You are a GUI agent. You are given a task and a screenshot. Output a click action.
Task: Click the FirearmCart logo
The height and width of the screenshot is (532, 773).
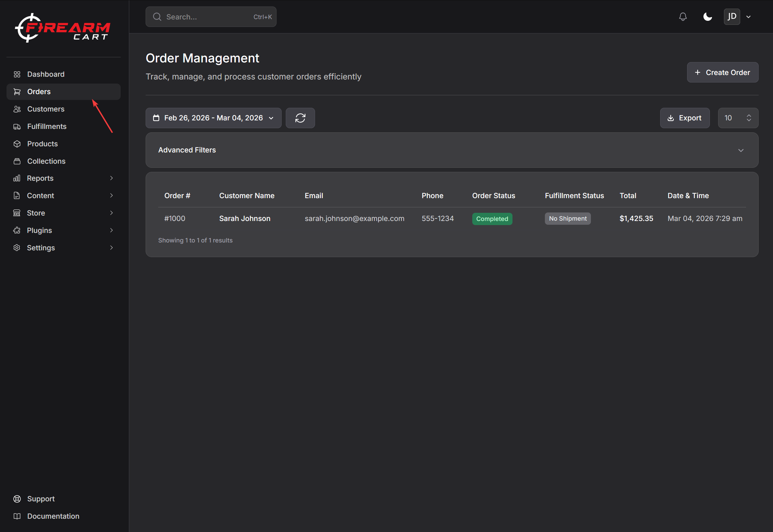pyautogui.click(x=62, y=28)
